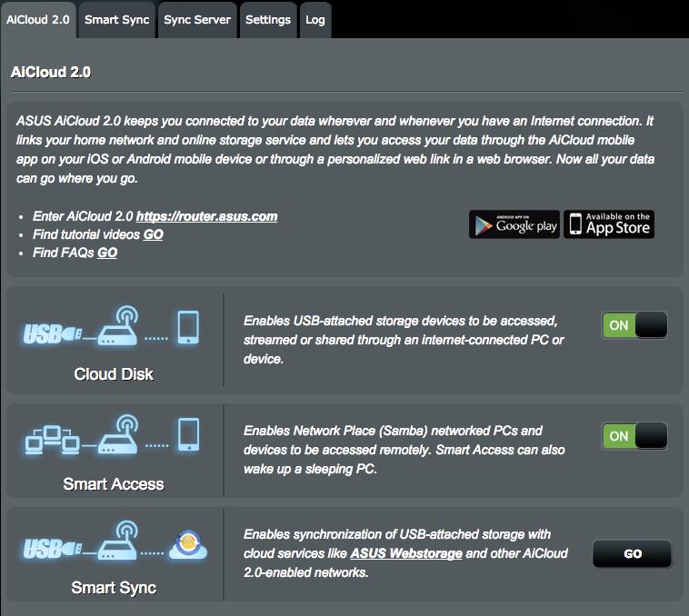View the Log tab
The width and height of the screenshot is (689, 616).
(315, 20)
